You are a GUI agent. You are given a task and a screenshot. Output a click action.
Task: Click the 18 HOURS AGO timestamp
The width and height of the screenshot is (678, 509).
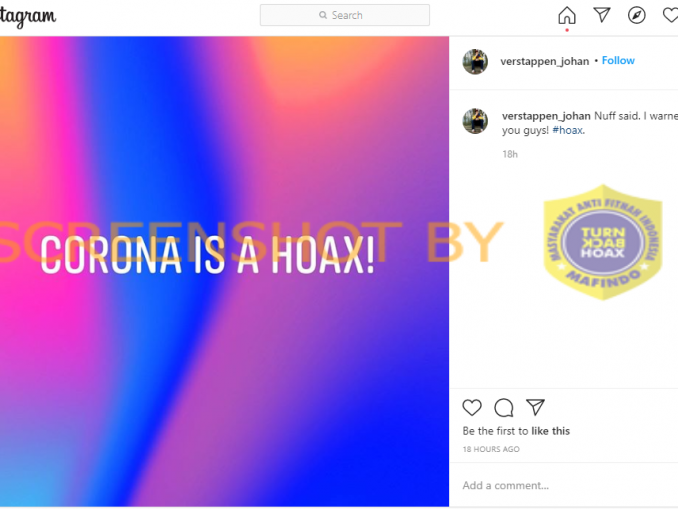pos(491,449)
